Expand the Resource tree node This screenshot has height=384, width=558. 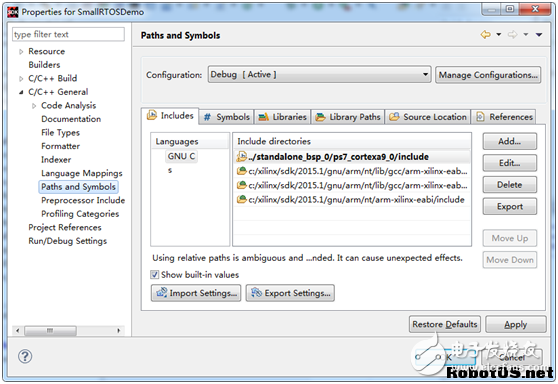[21, 52]
